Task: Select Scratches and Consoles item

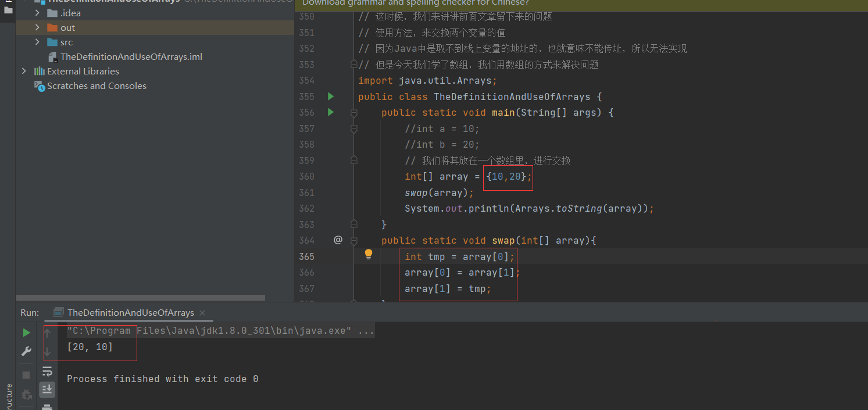Action: [x=97, y=85]
